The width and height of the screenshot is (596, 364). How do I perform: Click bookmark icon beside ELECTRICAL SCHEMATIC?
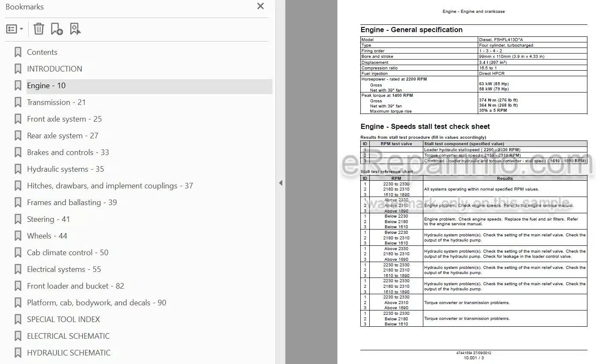pyautogui.click(x=18, y=336)
